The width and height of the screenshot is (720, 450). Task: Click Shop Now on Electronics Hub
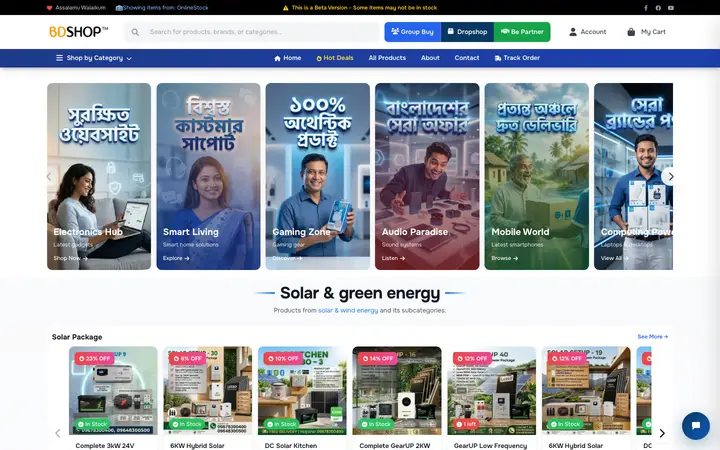tap(70, 258)
